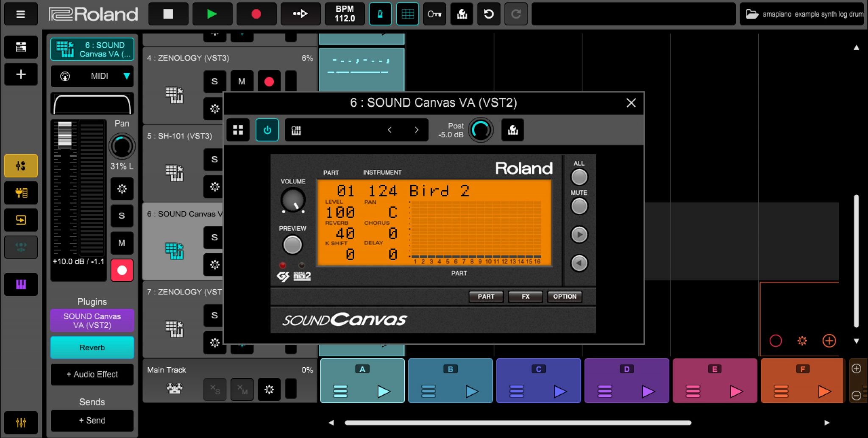
Task: Open Main Track settings gear
Action: (269, 389)
